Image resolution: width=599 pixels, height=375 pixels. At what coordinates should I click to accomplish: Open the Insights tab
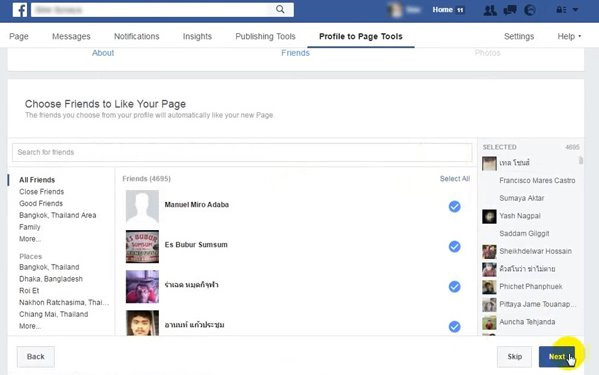click(197, 36)
